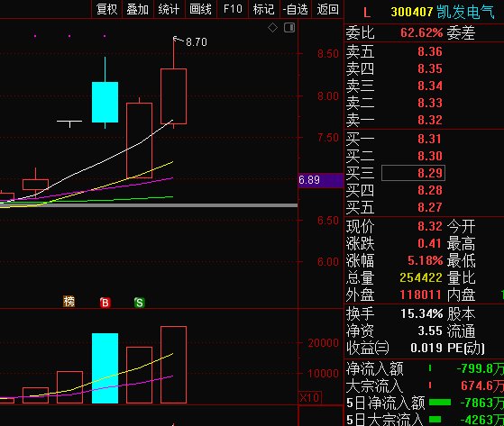
Task: Toggle the side panel layout icon
Action: tap(289, 28)
